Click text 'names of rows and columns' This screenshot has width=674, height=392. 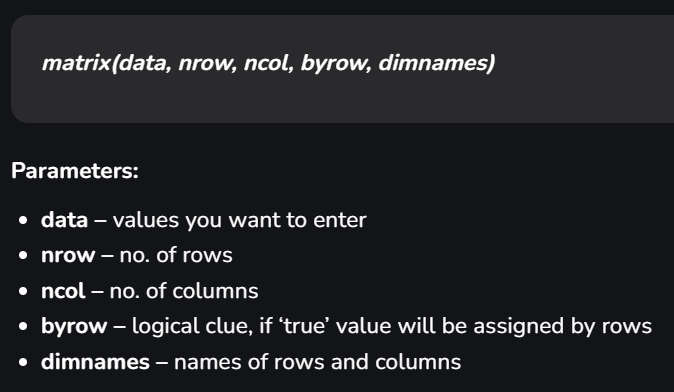point(317,362)
